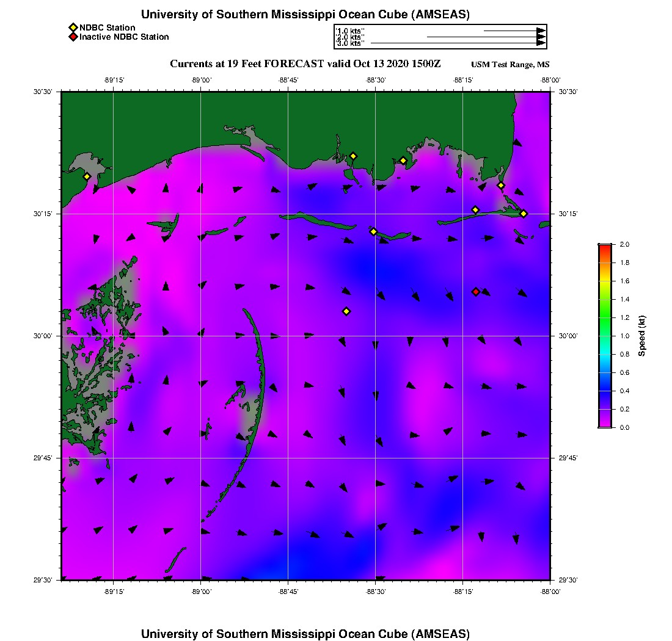Screen dimensions: 672x641
Task: Select the westernmost yellow NDBC station marker
Action: point(87,176)
